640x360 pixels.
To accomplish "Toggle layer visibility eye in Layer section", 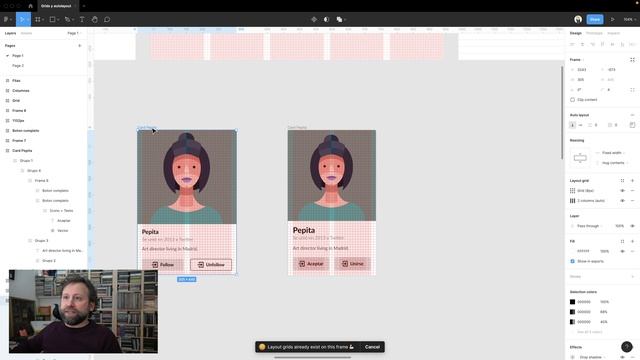I will click(x=632, y=226).
